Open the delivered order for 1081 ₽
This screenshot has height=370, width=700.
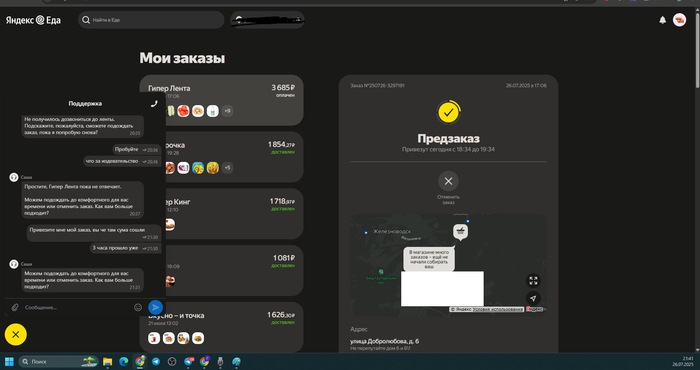coord(221,270)
